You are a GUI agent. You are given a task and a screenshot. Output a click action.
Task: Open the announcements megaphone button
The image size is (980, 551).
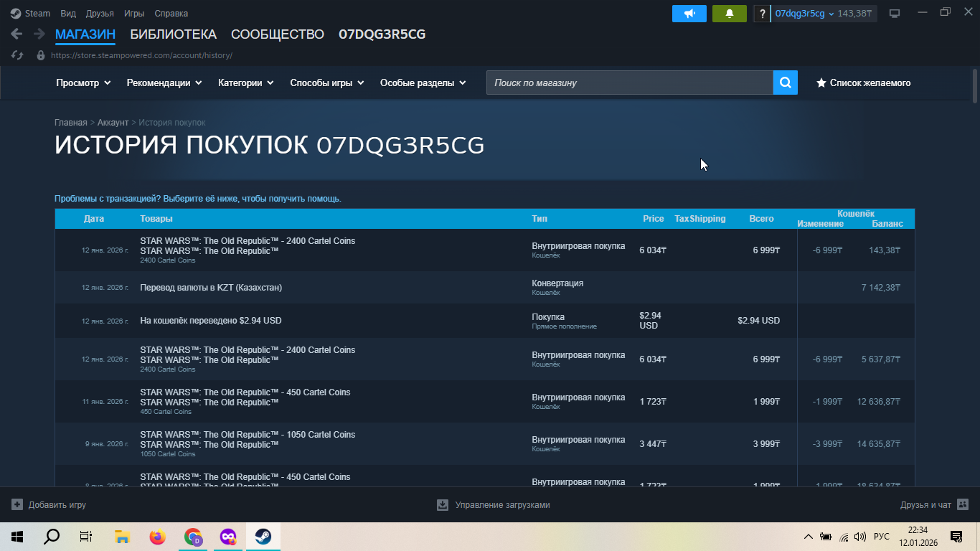tap(689, 14)
